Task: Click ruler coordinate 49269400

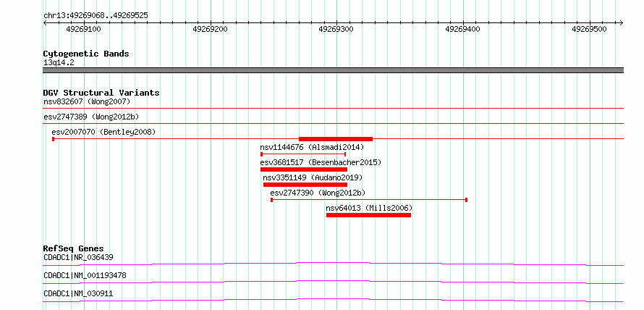Action: click(463, 29)
